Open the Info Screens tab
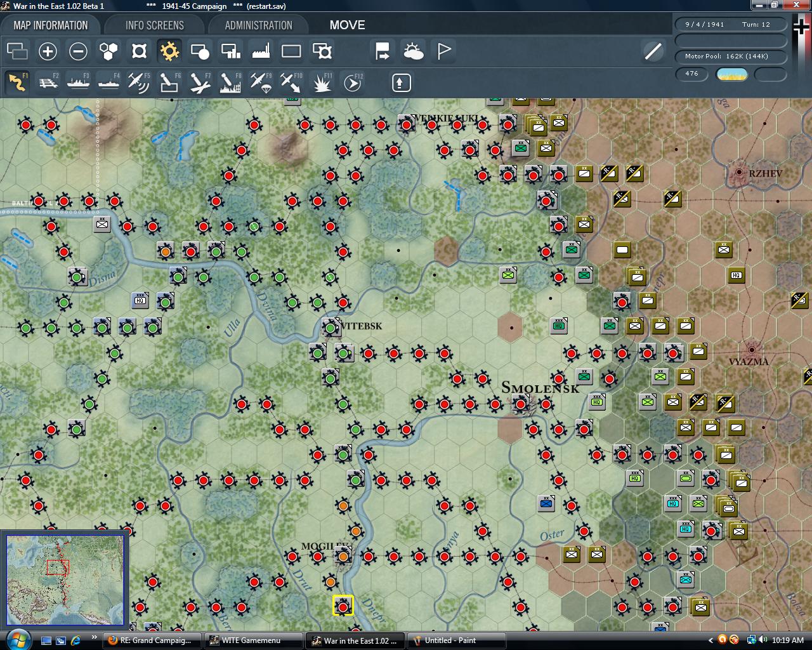812x650 pixels. pos(155,25)
